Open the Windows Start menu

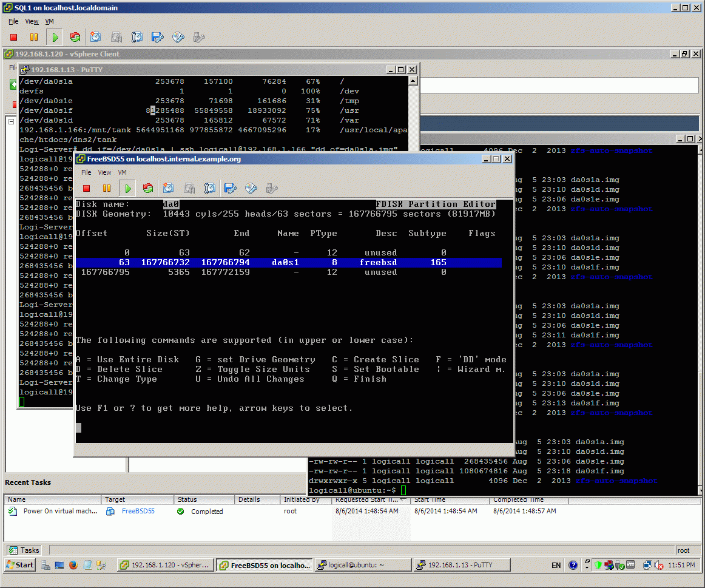(20, 565)
